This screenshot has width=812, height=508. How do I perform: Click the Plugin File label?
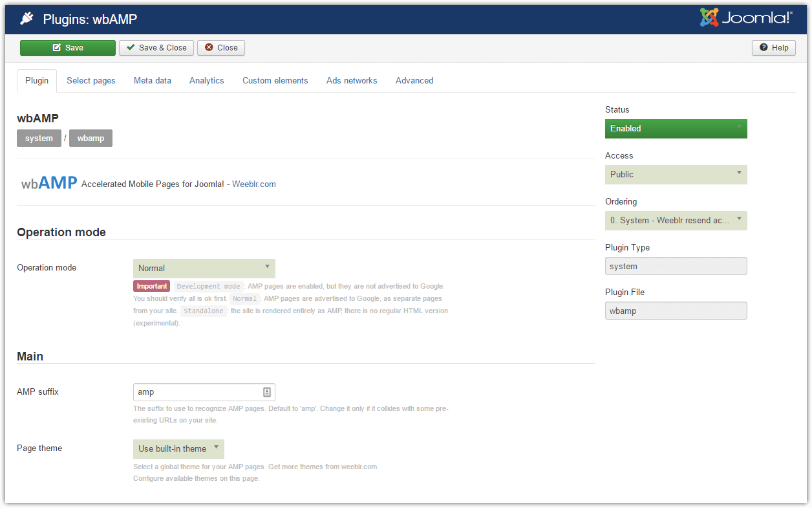click(x=625, y=293)
